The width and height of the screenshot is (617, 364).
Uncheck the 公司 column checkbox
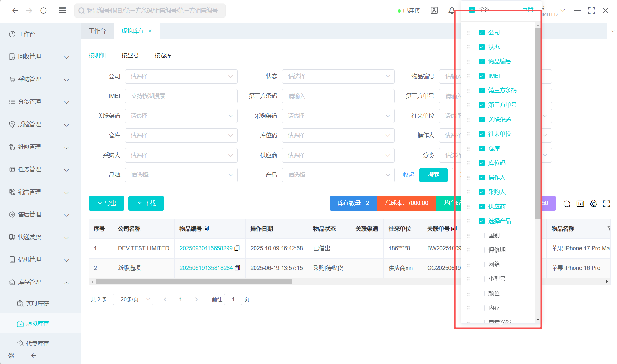pos(482,33)
